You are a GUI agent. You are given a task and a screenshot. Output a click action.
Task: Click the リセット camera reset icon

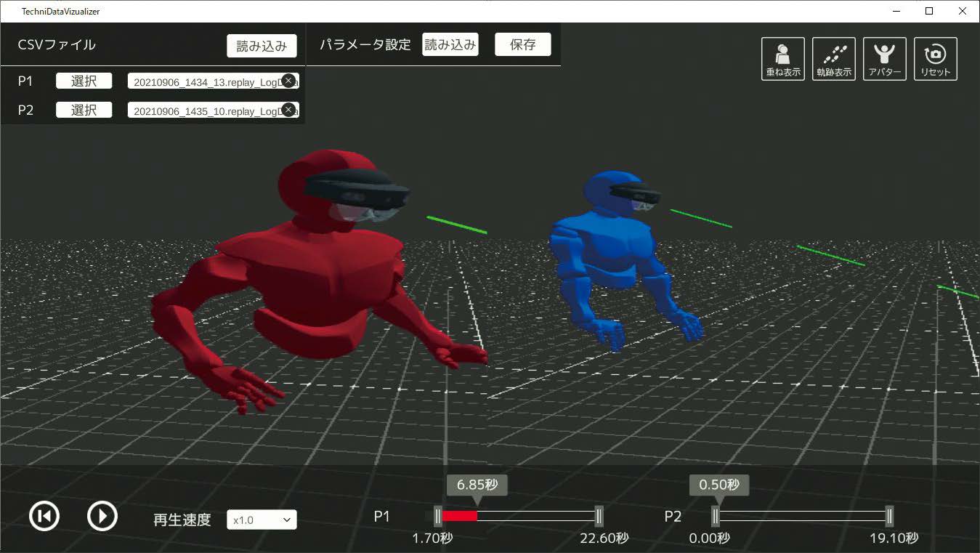coord(935,58)
